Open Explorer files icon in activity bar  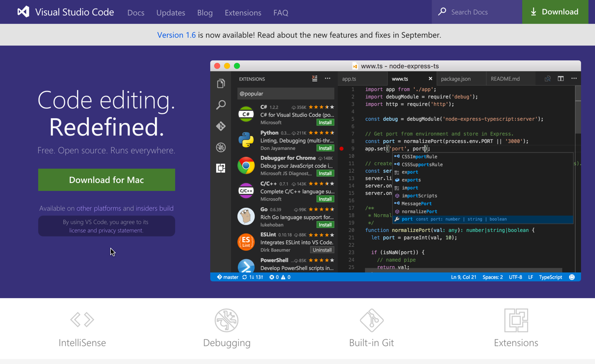(x=221, y=84)
